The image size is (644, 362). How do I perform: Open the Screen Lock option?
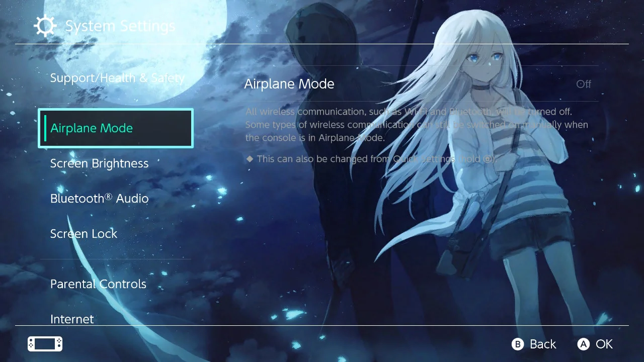coord(84,234)
